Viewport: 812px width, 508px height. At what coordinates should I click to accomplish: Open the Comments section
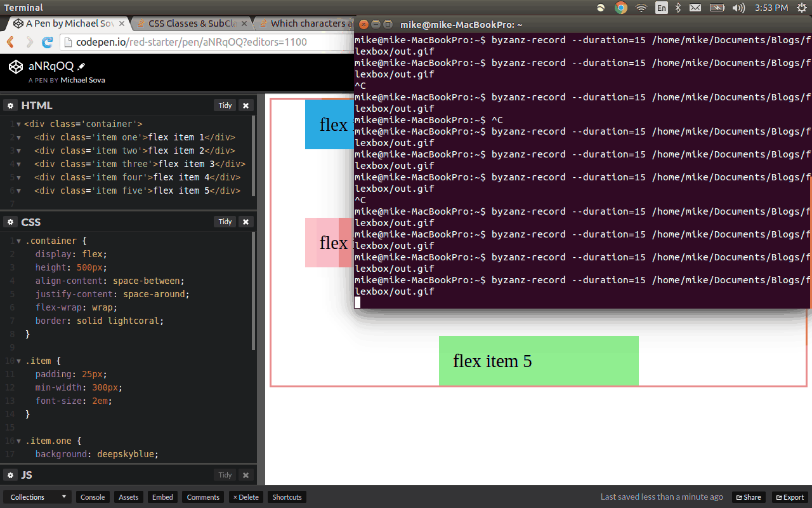pyautogui.click(x=203, y=497)
